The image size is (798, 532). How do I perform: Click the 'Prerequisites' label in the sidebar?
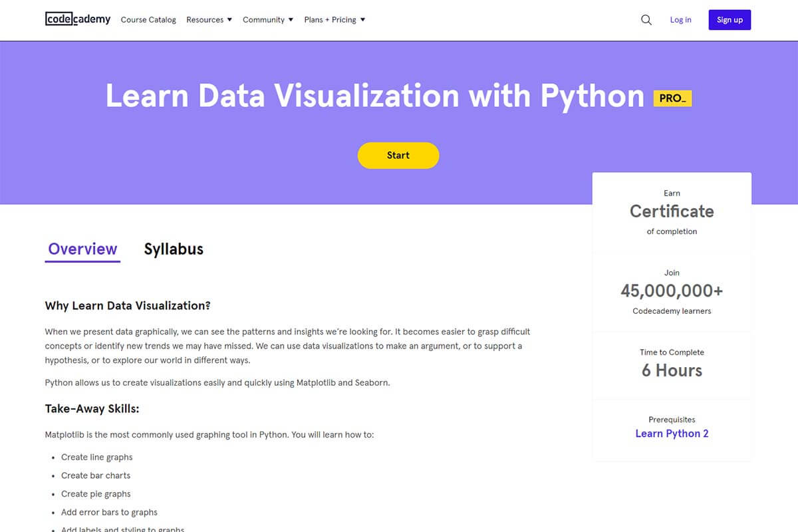click(672, 420)
